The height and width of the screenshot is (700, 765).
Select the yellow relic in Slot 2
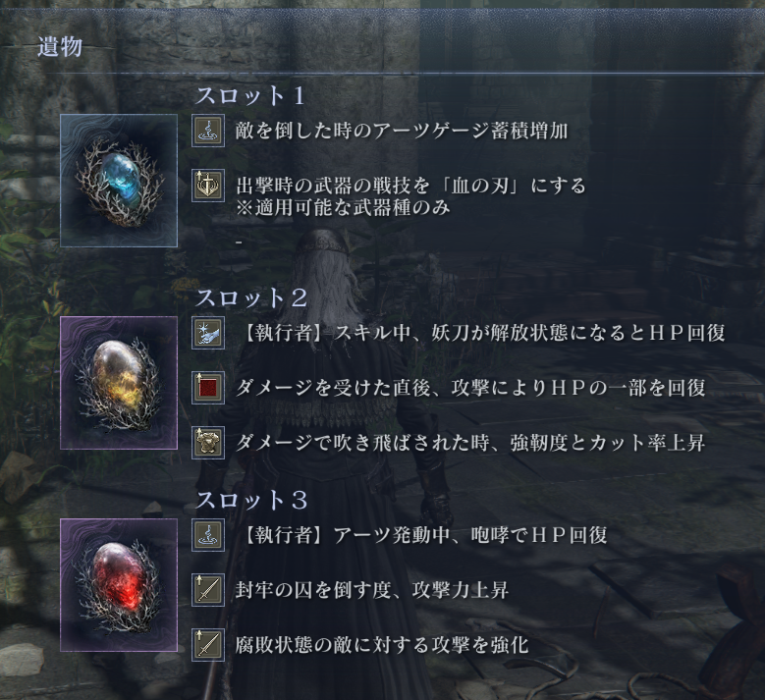(x=119, y=383)
